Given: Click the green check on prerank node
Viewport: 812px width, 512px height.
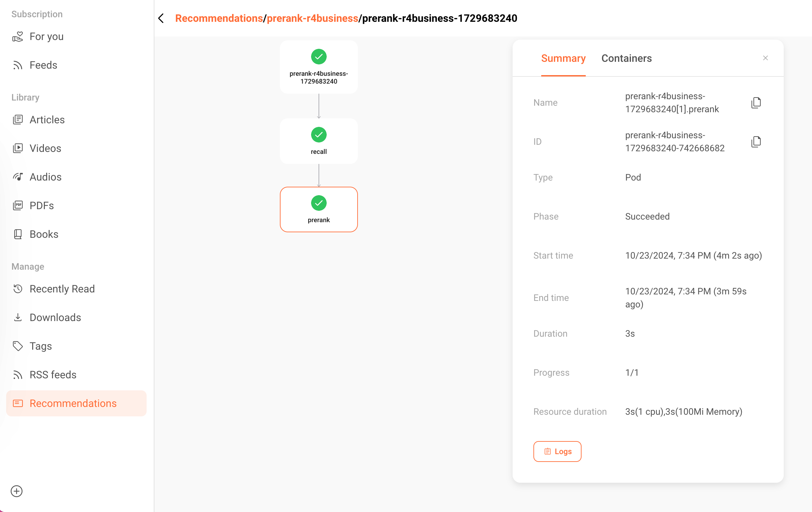Looking at the screenshot, I should pos(319,203).
